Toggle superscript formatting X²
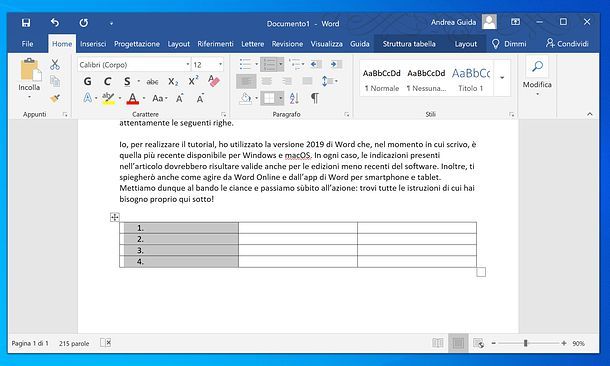The height and width of the screenshot is (366, 610). coord(193,81)
